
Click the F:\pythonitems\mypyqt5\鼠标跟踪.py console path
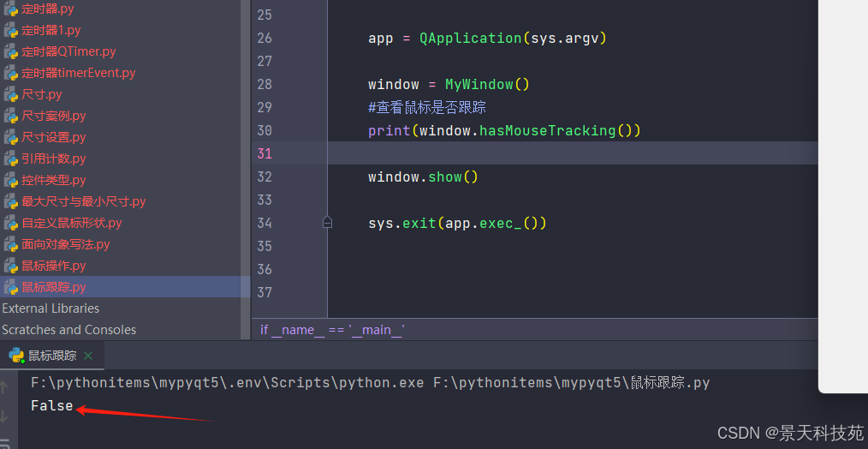tap(571, 382)
